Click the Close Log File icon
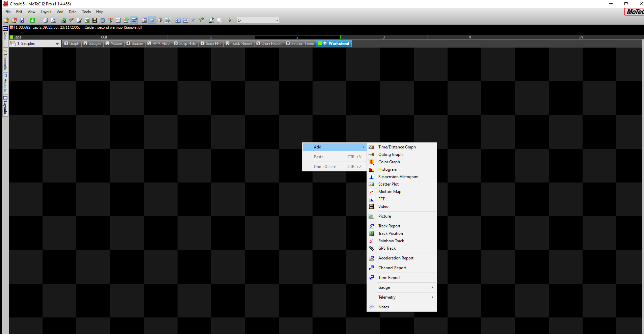 [14, 20]
